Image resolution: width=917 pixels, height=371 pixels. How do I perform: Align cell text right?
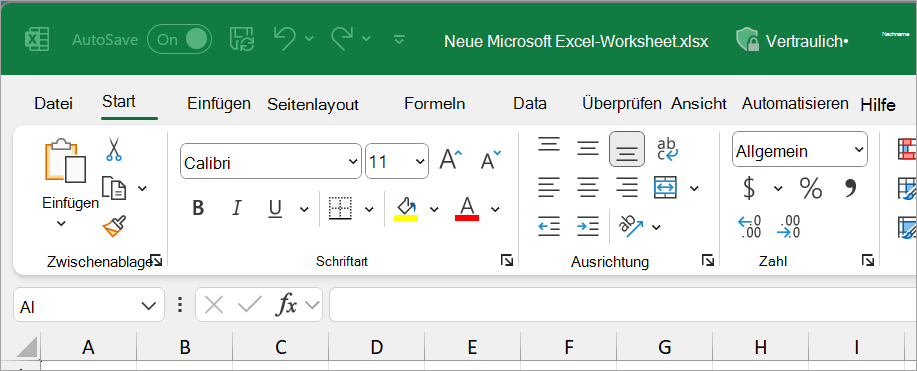point(627,187)
